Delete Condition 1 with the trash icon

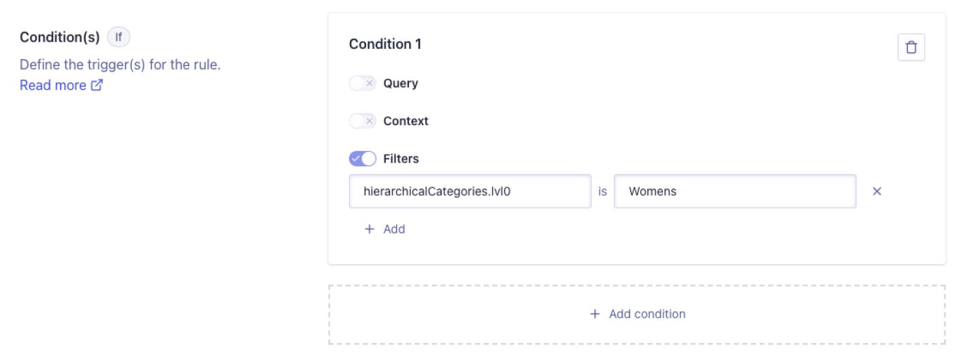click(x=911, y=48)
